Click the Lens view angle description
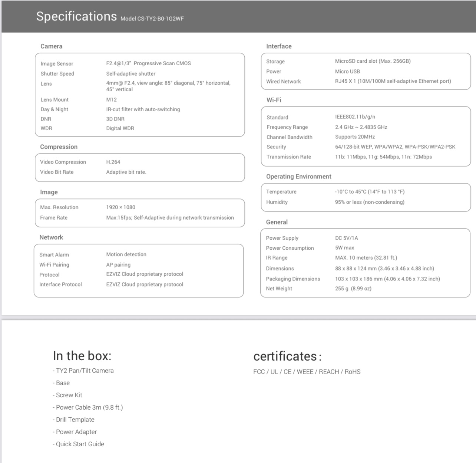 [168, 86]
